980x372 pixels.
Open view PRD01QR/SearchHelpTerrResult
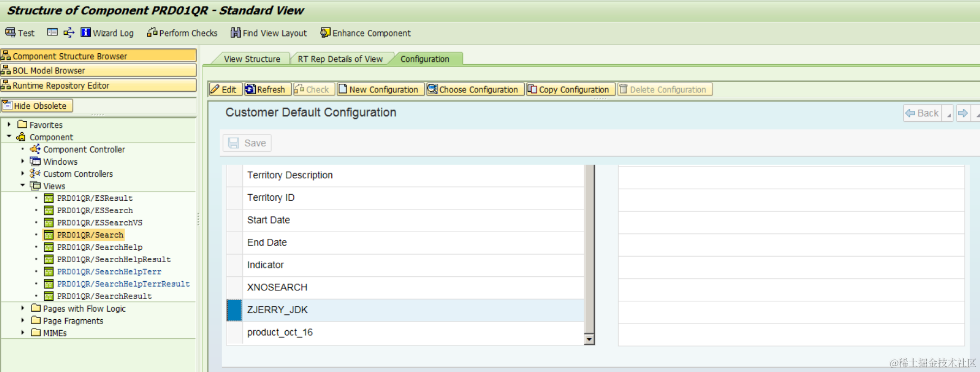(123, 284)
